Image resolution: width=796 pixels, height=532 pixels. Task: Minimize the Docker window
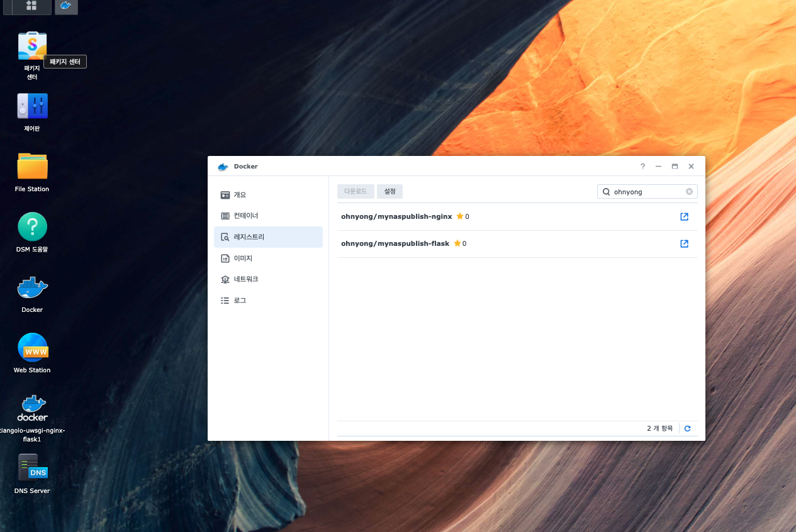click(x=658, y=167)
